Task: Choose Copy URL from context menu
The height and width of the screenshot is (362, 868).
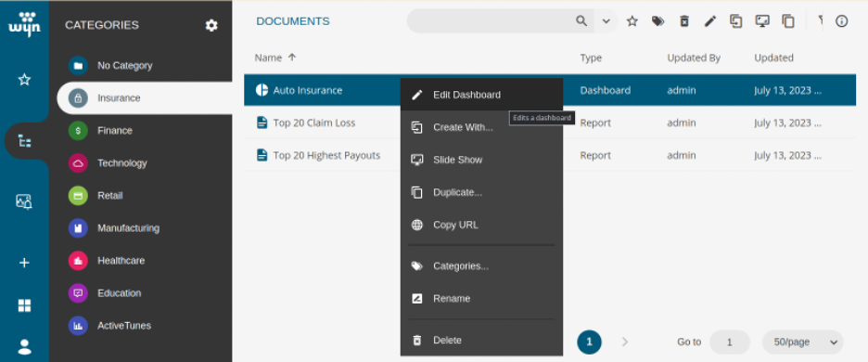Action: tap(481, 225)
